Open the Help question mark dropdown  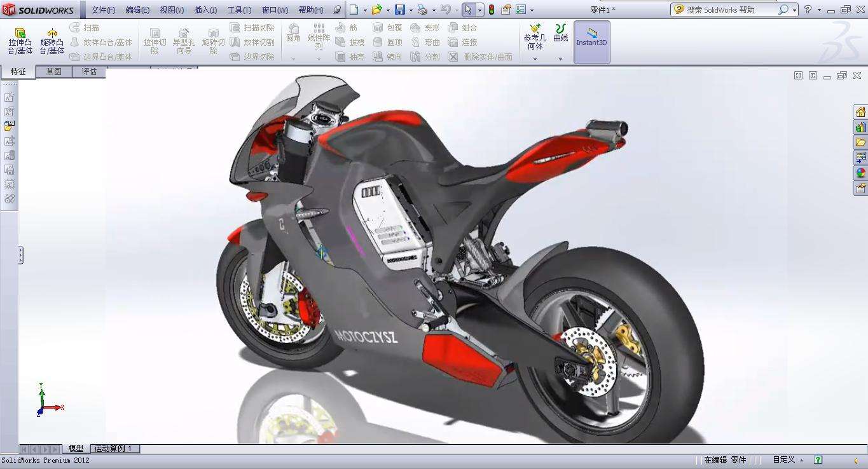click(819, 10)
